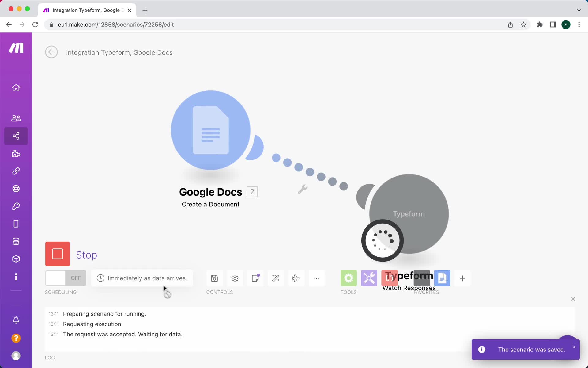The image size is (588, 368).
Task: Click the back navigation arrow
Action: [51, 52]
